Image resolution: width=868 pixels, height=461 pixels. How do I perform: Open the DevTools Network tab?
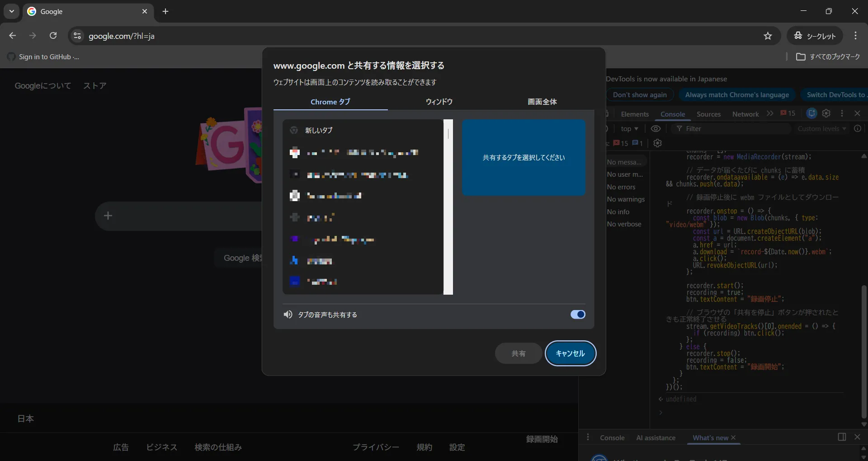point(745,114)
